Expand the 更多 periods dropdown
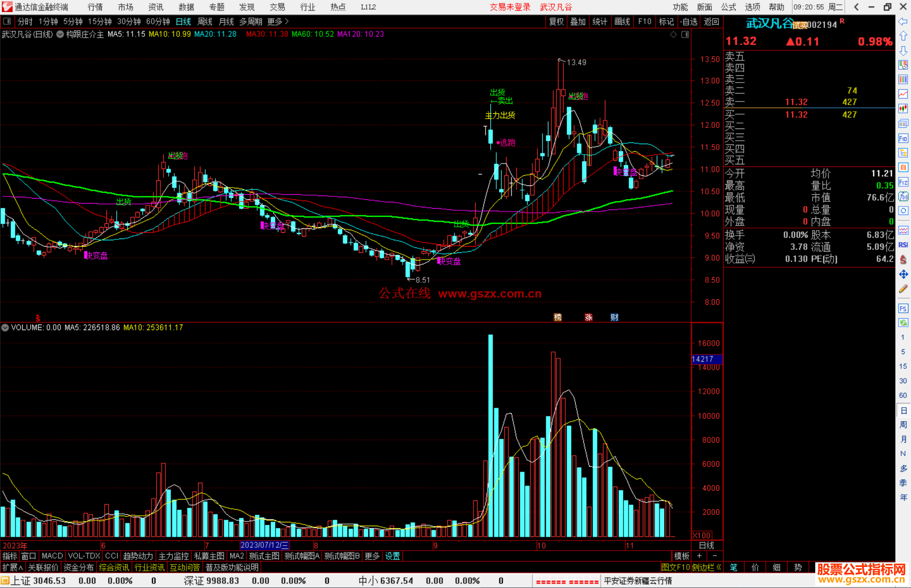Image resolution: width=911 pixels, height=588 pixels. click(278, 21)
